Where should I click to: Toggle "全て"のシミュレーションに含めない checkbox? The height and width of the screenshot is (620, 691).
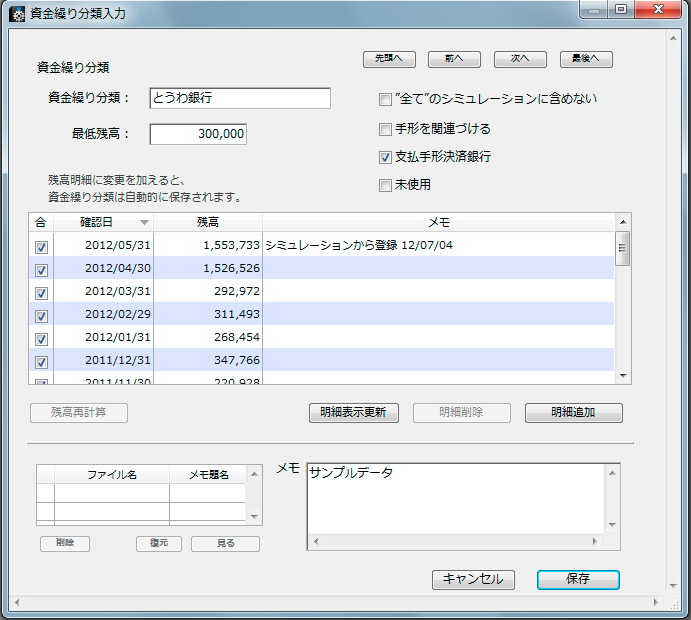point(385,100)
